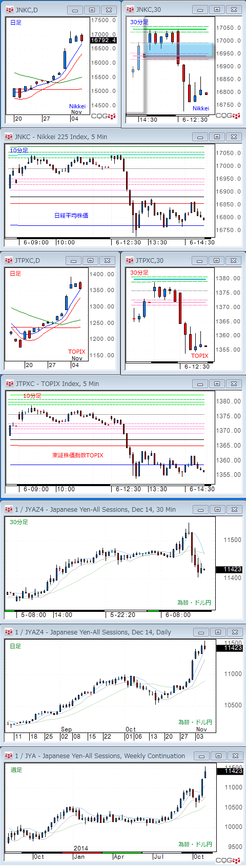Minimize the Nikkei 225 Index 5 Min window

coord(200,137)
